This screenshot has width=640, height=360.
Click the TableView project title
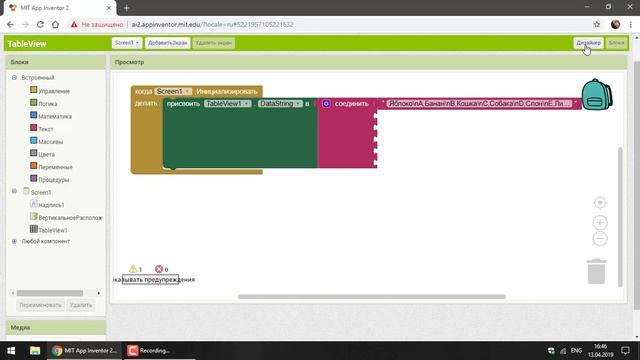pos(27,44)
